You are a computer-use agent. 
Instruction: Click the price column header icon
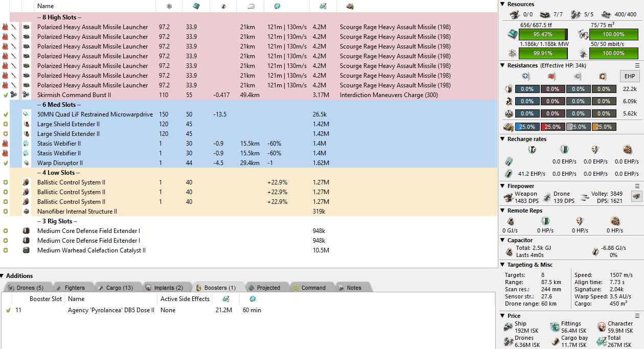323,6
